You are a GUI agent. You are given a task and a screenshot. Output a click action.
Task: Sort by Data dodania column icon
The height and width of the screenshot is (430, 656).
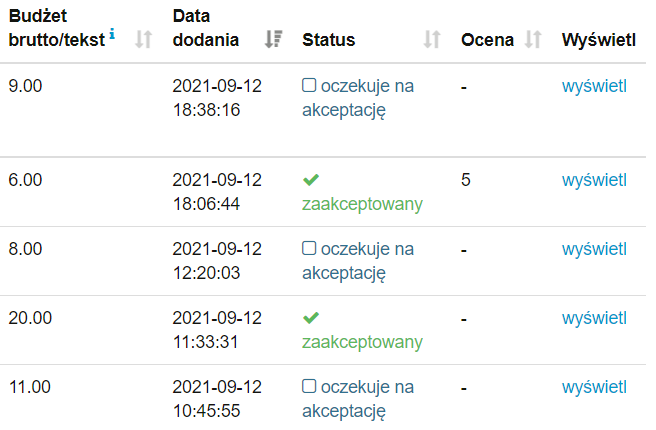pyautogui.click(x=273, y=40)
